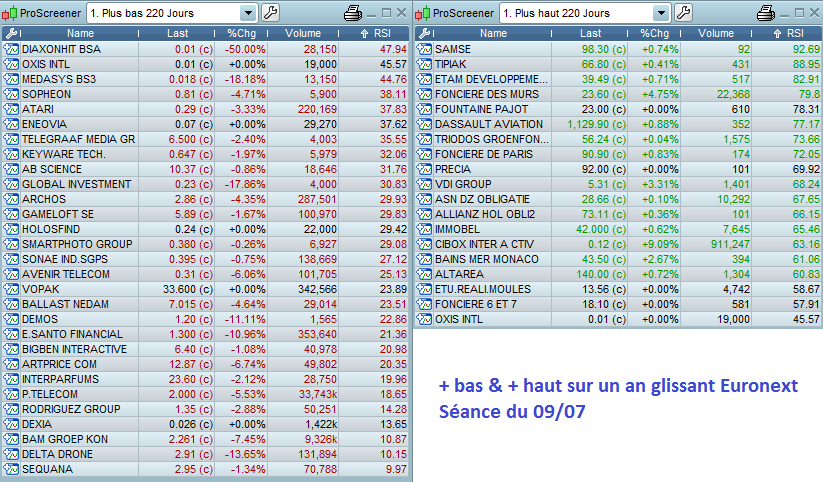The height and width of the screenshot is (482, 823).
Task: Open chart icon for ARCHOS
Action: click(11, 200)
